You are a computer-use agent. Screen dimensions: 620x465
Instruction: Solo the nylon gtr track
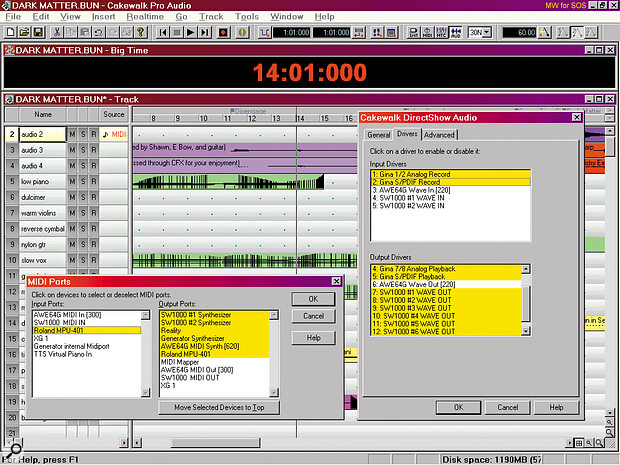click(83, 244)
